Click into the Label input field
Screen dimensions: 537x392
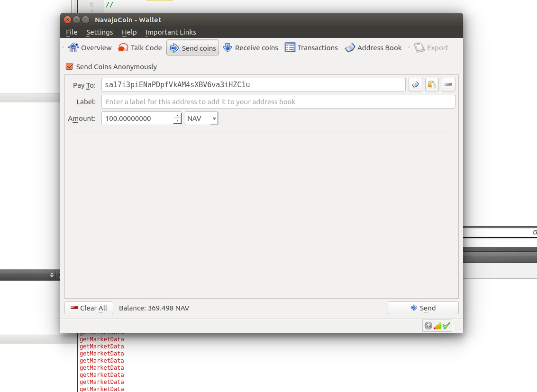point(278,102)
